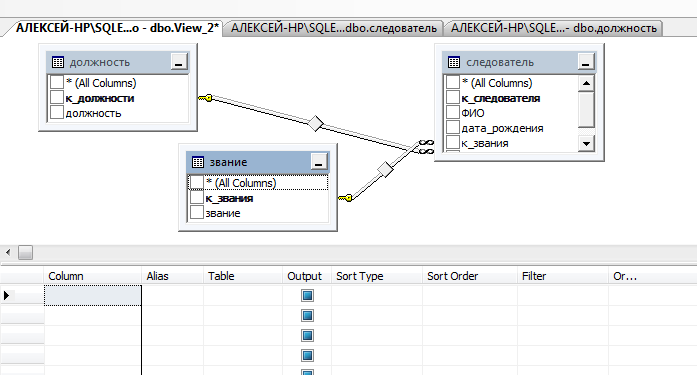Click the следователь list scrollbar thumb
The image size is (697, 375).
tap(586, 109)
